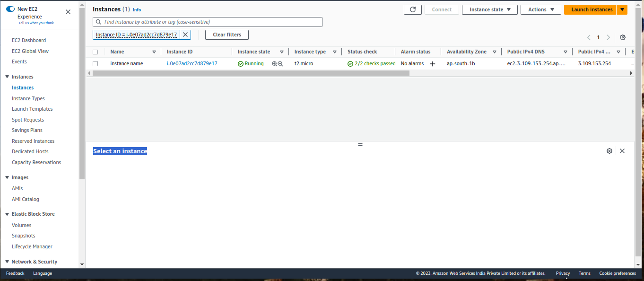The image size is (644, 281).
Task: Open the Actions dropdown
Action: pos(541,9)
